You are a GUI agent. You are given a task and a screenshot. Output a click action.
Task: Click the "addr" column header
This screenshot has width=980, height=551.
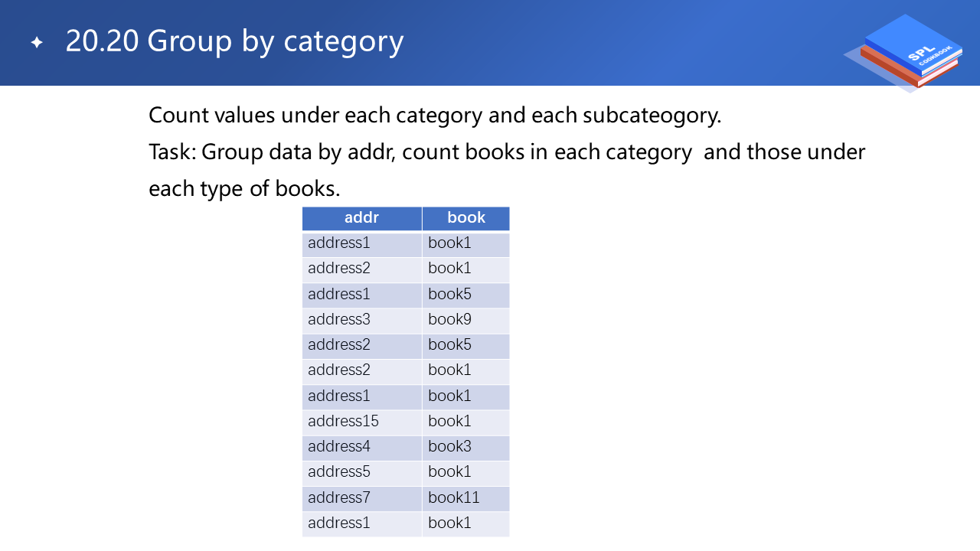click(361, 218)
